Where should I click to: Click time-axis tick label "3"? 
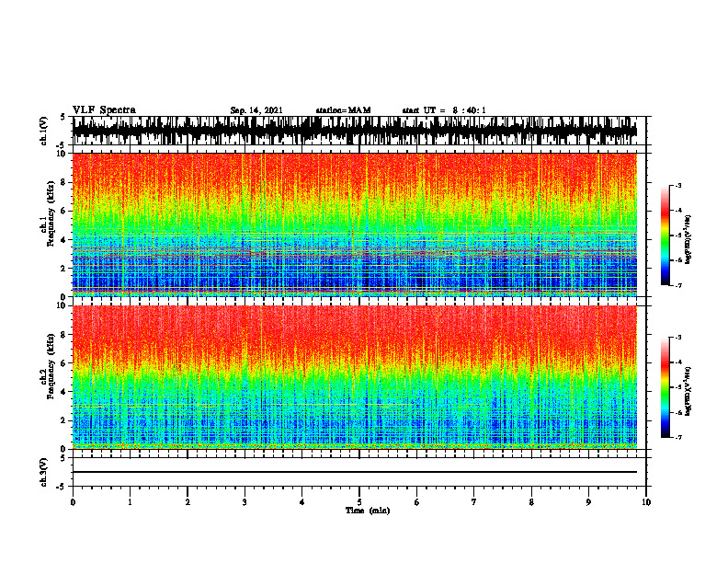pyautogui.click(x=245, y=502)
